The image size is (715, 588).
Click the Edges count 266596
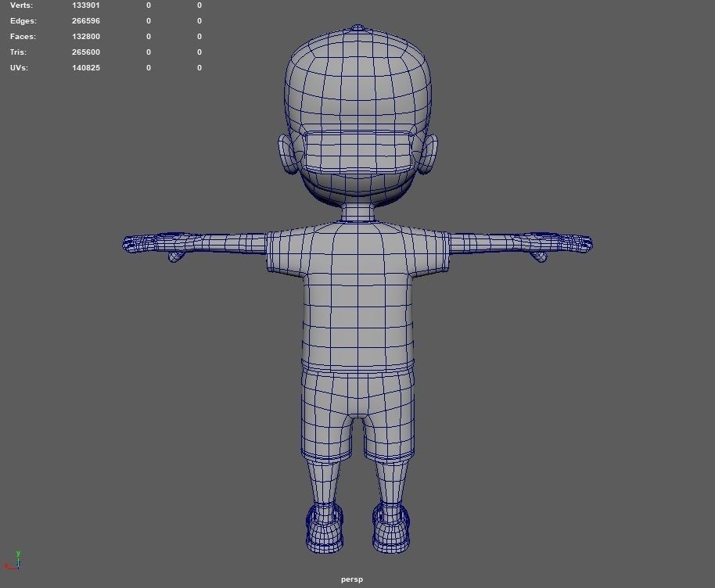tap(86, 21)
